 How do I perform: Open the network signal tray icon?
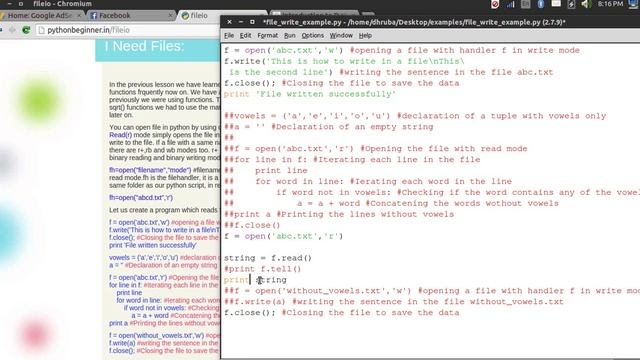point(511,4)
